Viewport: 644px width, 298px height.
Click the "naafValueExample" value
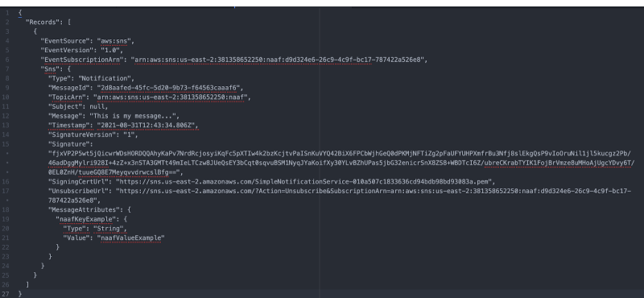coord(130,238)
